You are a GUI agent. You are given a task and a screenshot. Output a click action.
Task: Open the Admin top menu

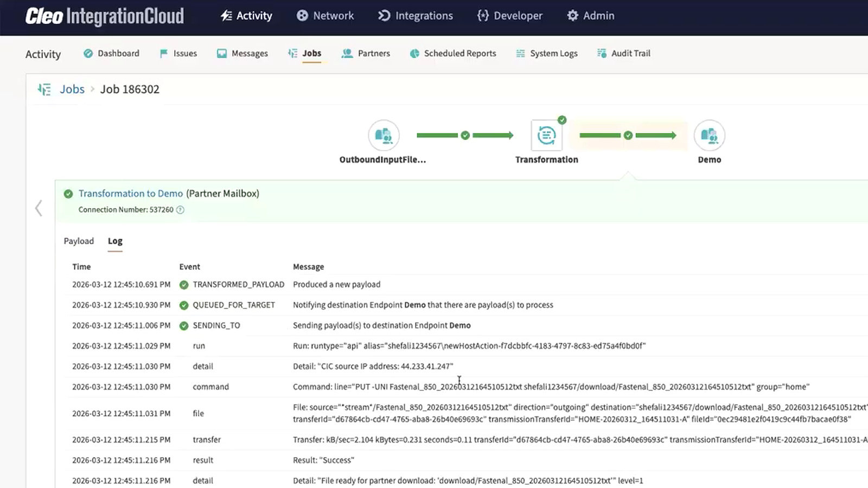click(591, 16)
